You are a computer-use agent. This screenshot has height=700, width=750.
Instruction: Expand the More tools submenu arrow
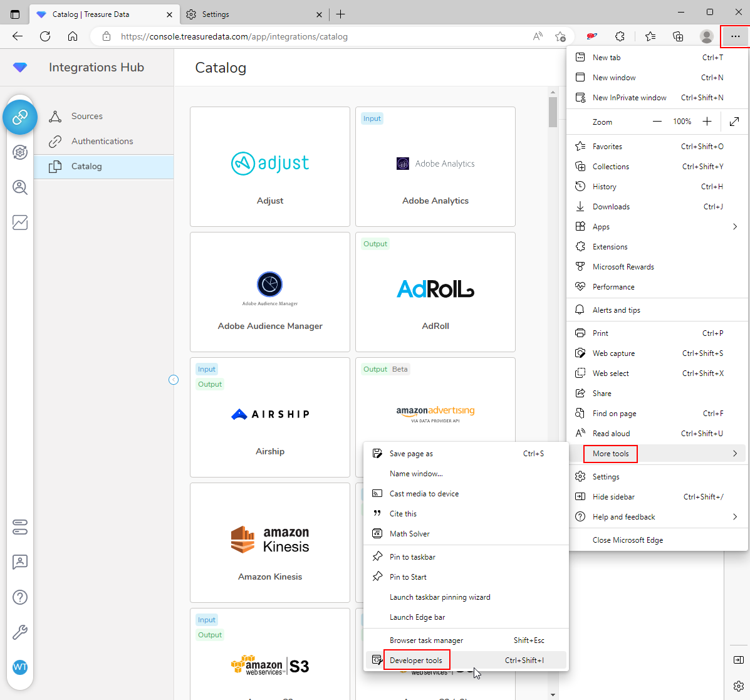(x=734, y=454)
